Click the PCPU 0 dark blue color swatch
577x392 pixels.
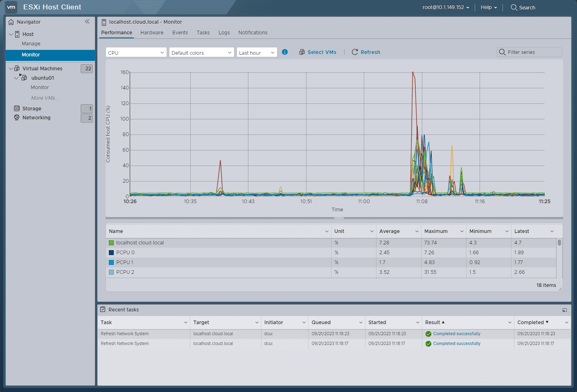(x=111, y=253)
